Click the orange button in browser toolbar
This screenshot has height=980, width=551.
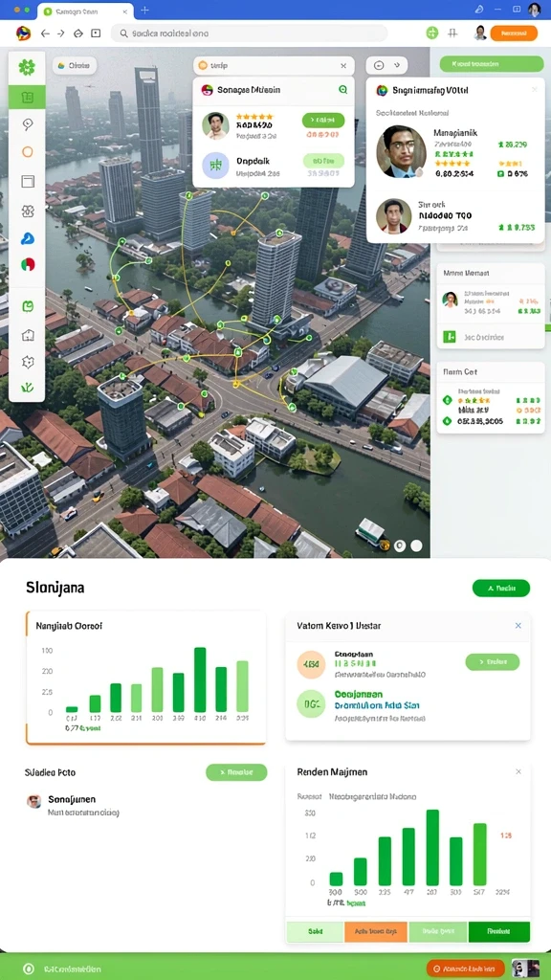click(514, 33)
